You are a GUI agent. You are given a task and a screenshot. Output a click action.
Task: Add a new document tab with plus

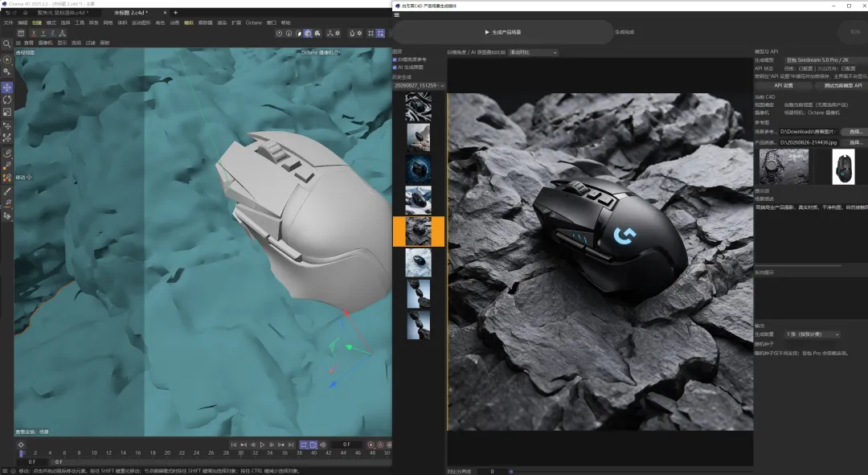(175, 12)
